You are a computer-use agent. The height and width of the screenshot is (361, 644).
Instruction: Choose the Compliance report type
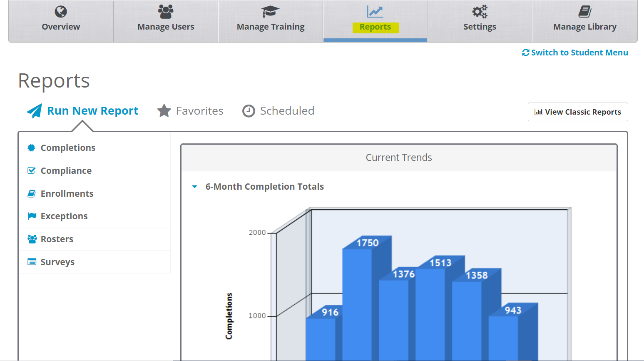click(x=94, y=170)
